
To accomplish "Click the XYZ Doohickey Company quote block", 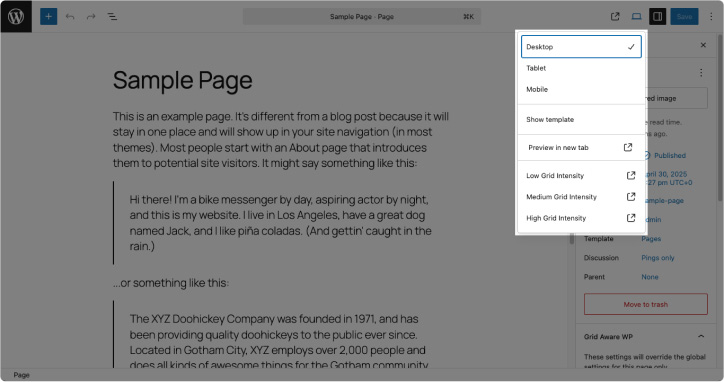I will (280, 334).
